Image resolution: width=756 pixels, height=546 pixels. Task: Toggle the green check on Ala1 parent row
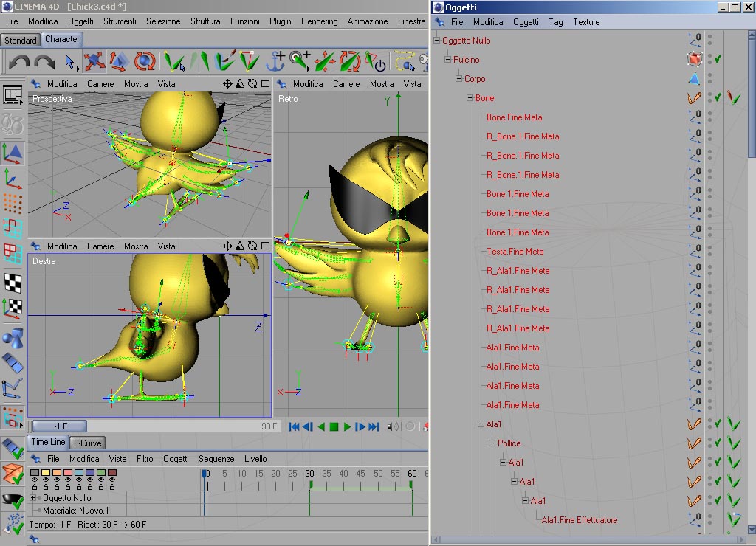(x=718, y=424)
